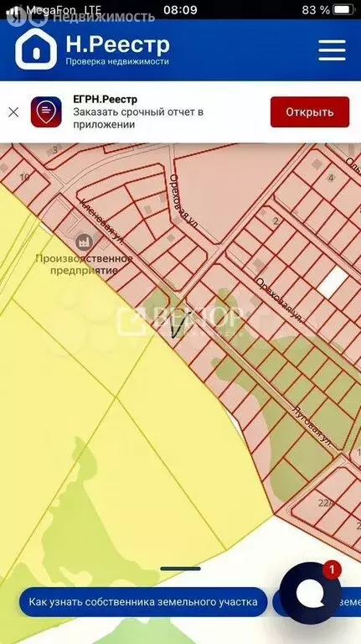Tap the Луговая ул. street label

(x=312, y=426)
